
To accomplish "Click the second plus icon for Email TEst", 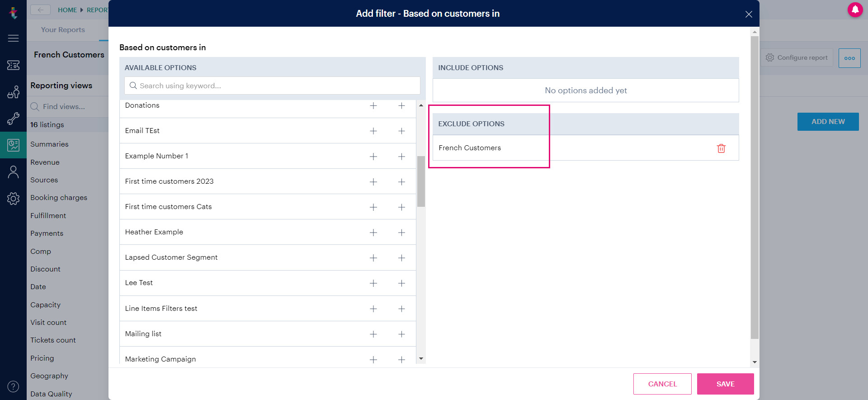I will click(x=401, y=131).
